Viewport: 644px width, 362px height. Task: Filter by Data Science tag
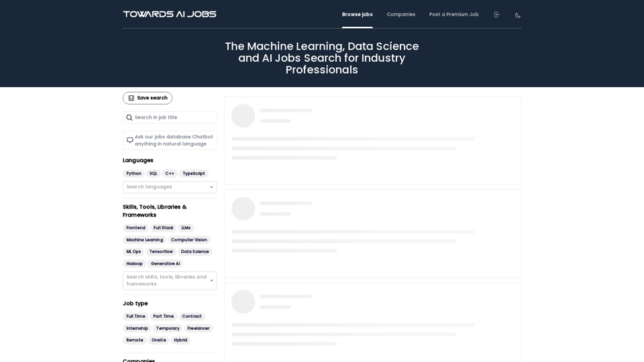coord(195,251)
